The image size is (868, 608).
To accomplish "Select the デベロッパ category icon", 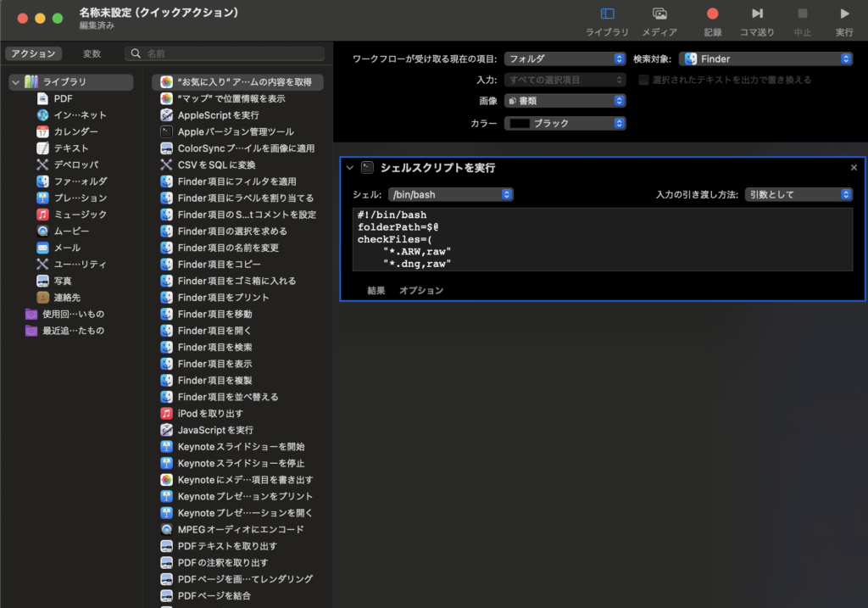I will (x=42, y=165).
